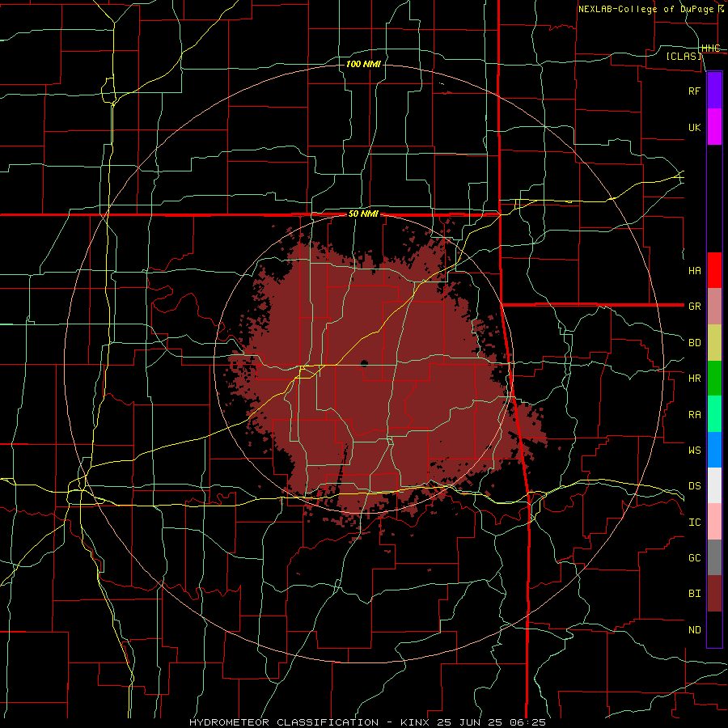
Task: Click the GC legend label
Action: tap(694, 557)
